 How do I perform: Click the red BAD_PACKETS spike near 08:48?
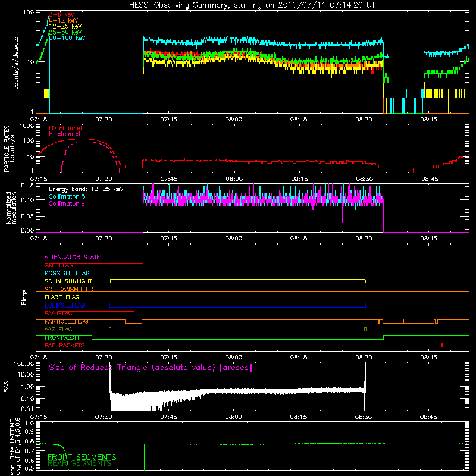pyautogui.click(x=442, y=345)
